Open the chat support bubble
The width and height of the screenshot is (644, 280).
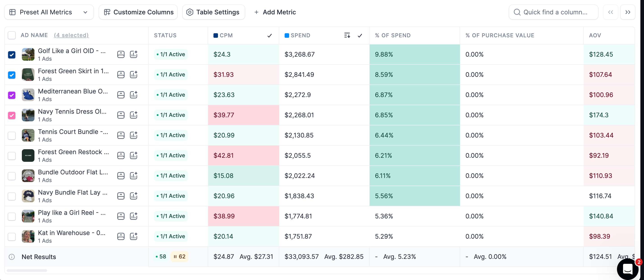pos(628,269)
